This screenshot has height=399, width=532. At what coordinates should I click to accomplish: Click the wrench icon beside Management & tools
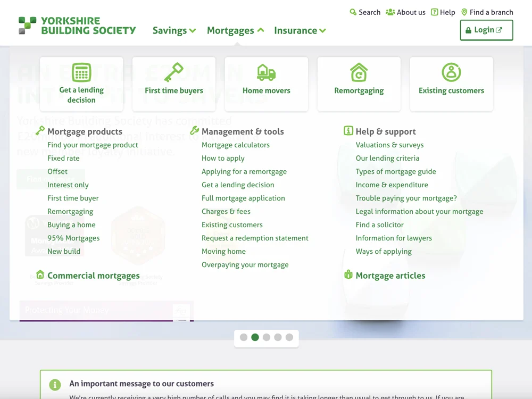[x=194, y=130]
